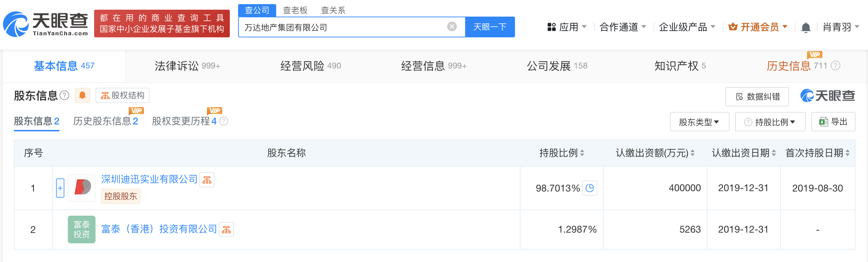Select the 股权变更历程 sub-tab

184,121
